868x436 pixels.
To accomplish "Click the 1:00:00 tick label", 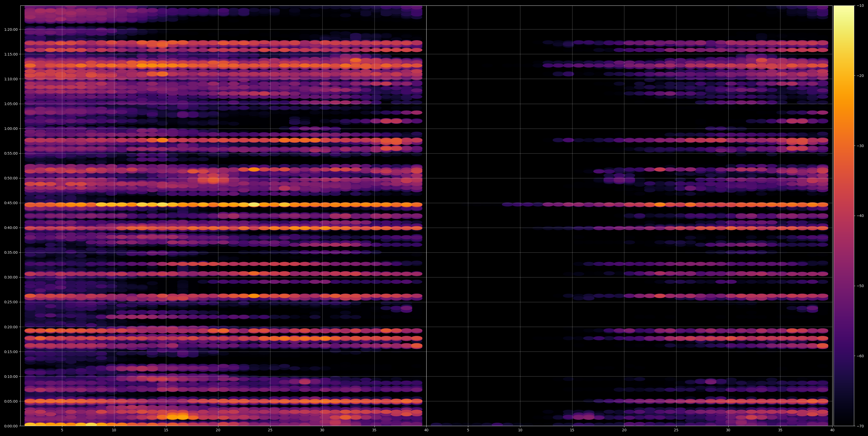I will tap(11, 129).
